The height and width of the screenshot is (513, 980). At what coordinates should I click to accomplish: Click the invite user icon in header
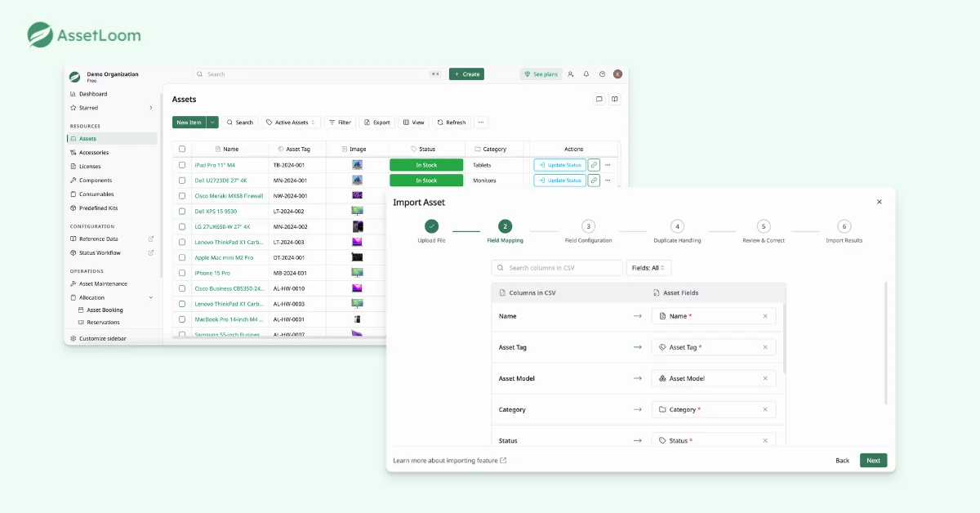pos(571,74)
